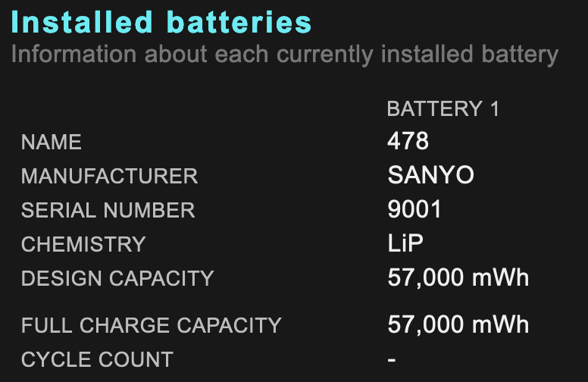Click the word "Installed" in the heading
Image resolution: width=588 pixels, height=382 pixels.
point(72,23)
